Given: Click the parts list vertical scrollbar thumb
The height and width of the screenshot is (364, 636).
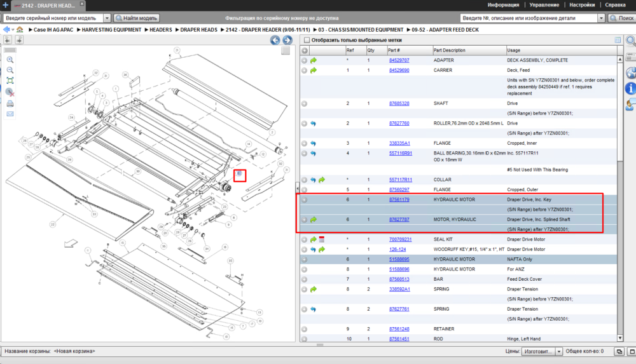Looking at the screenshot, I should [619, 111].
